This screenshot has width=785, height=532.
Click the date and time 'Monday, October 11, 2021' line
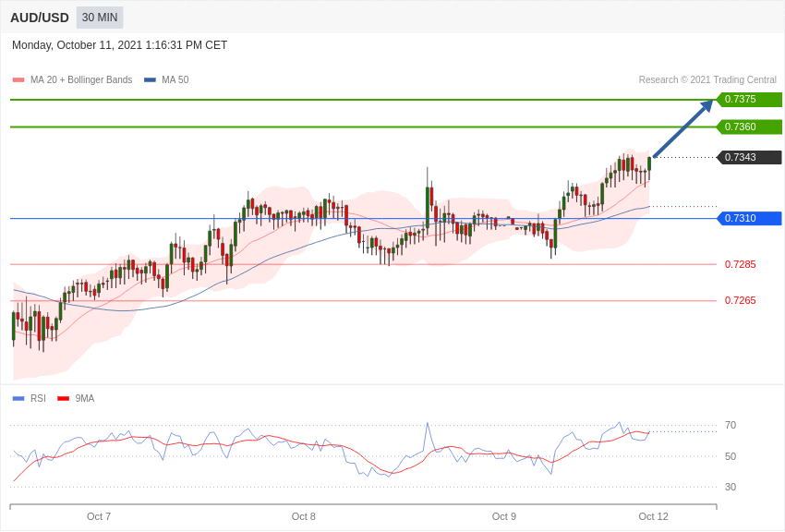(119, 45)
